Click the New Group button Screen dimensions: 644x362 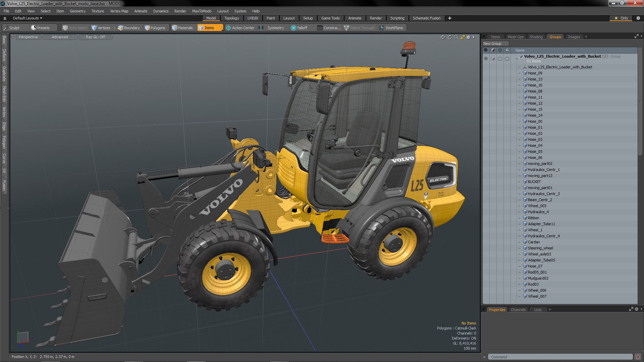click(495, 44)
